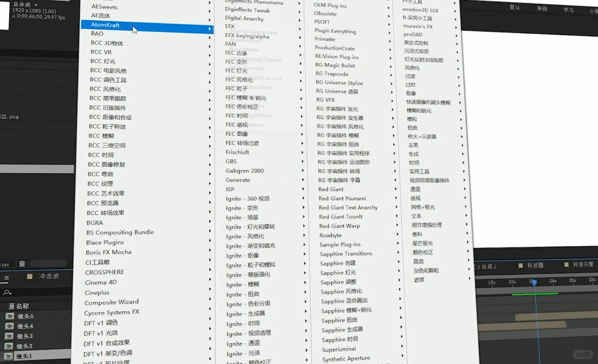Click the color label square of 科技元素 tab
598x364 pixels.
(566, 265)
